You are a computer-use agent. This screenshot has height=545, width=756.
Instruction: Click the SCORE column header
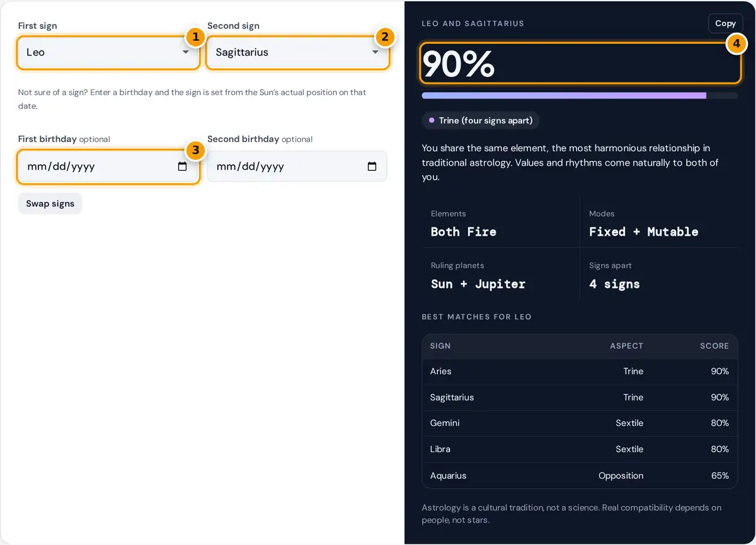click(x=714, y=346)
